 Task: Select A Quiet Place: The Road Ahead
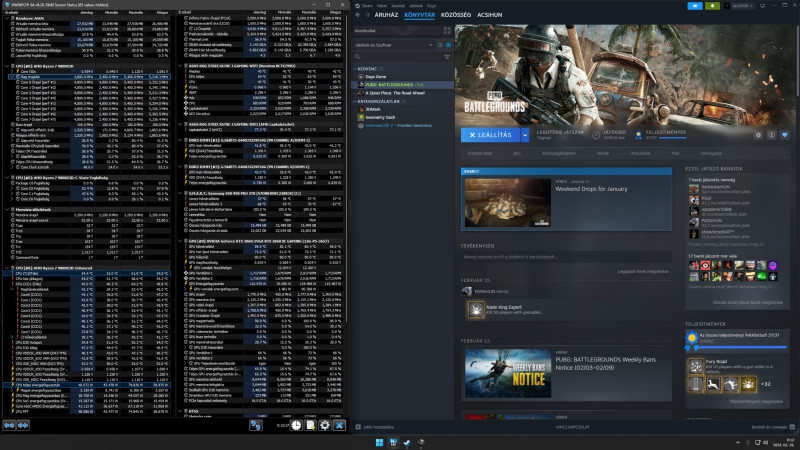395,93
